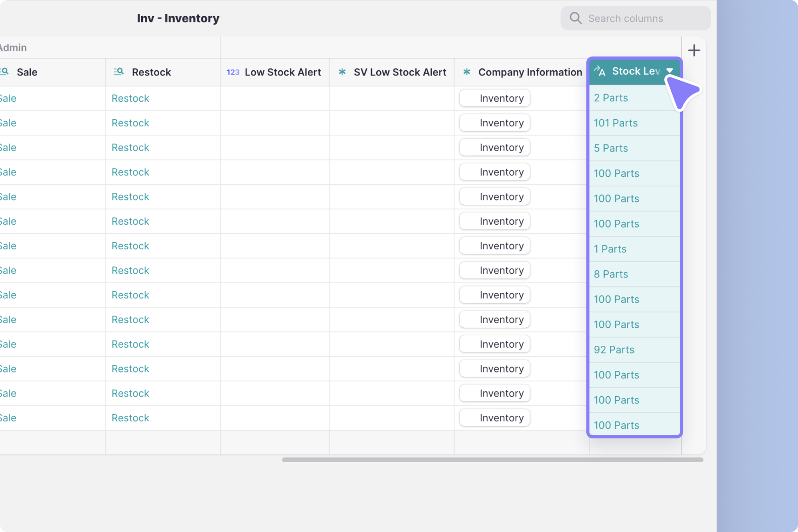The width and height of the screenshot is (798, 532).
Task: Select the 101 Parts stock level cell
Action: (x=616, y=123)
